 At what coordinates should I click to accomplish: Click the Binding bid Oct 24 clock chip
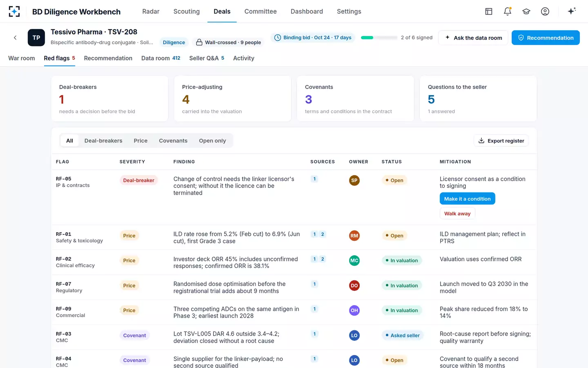313,38
